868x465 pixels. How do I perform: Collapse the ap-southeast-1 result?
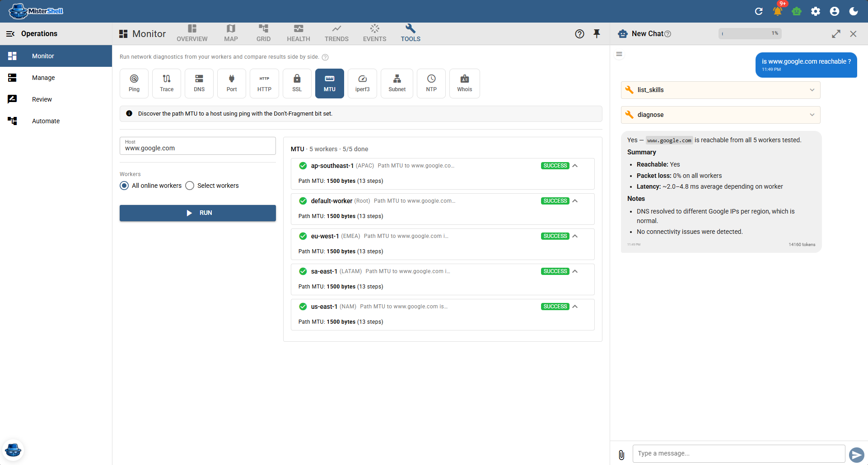(575, 166)
